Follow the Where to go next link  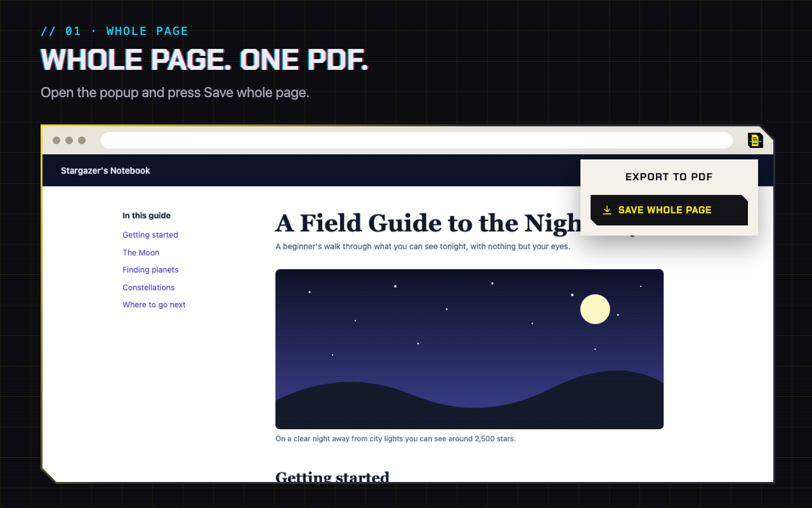point(154,305)
